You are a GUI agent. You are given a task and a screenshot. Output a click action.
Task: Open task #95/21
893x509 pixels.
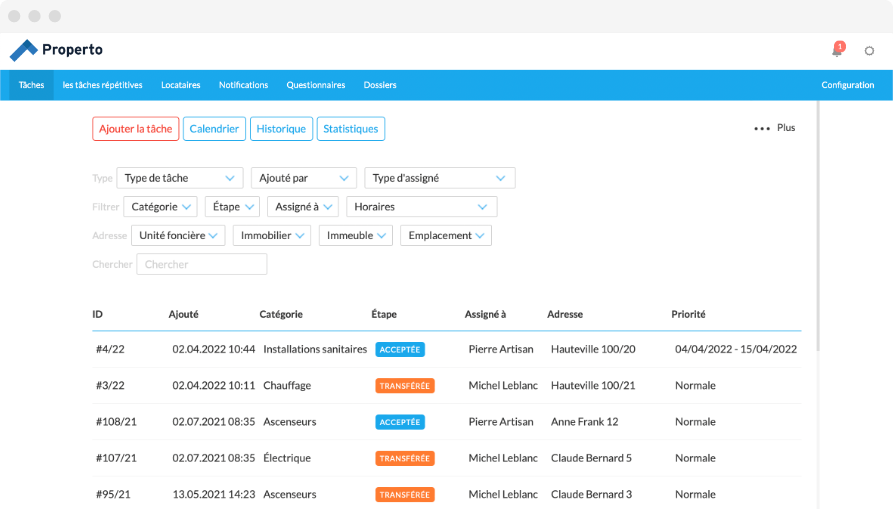(113, 494)
